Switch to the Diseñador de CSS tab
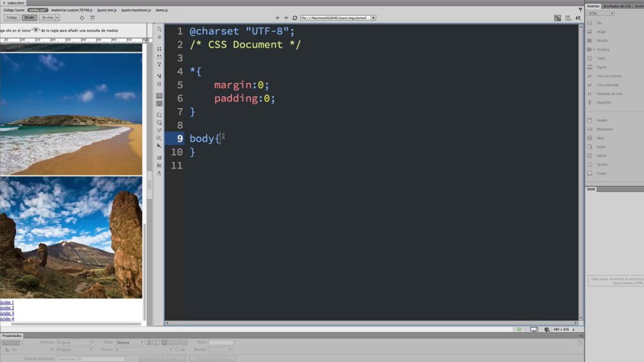 click(x=617, y=6)
